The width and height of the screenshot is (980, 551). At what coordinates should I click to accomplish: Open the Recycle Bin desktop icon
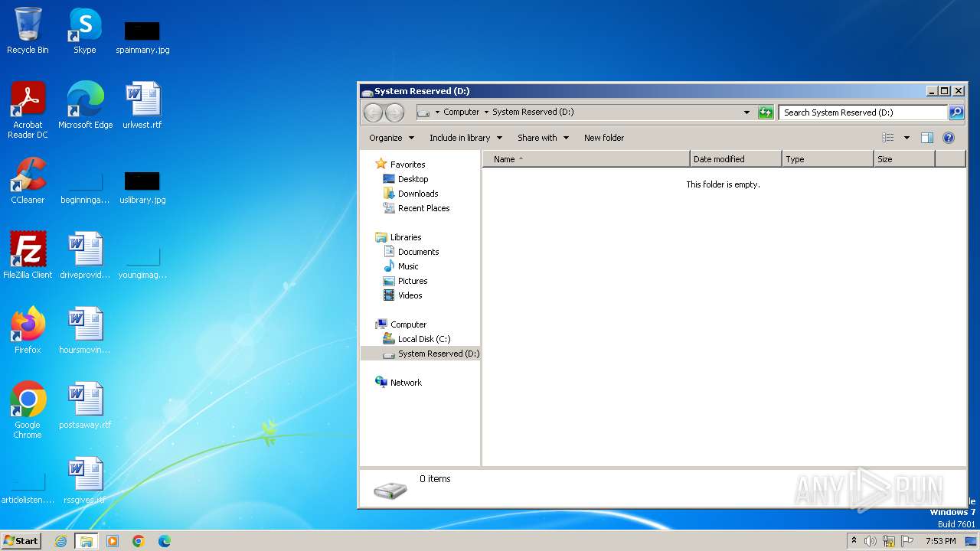(28, 31)
